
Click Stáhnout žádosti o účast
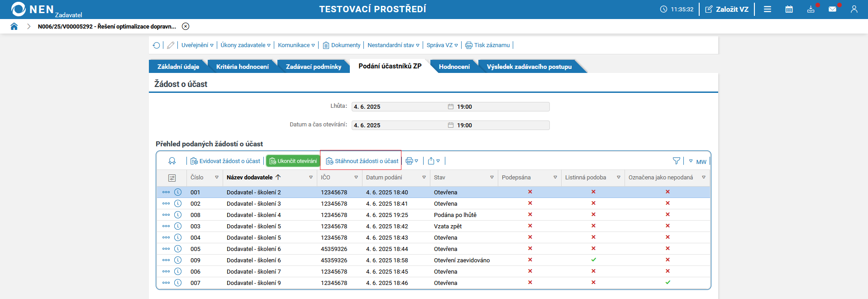click(362, 161)
